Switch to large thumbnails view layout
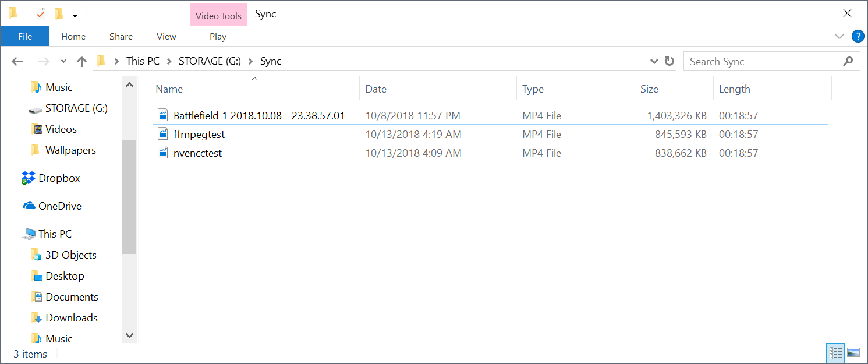The height and width of the screenshot is (364, 868). tap(853, 352)
